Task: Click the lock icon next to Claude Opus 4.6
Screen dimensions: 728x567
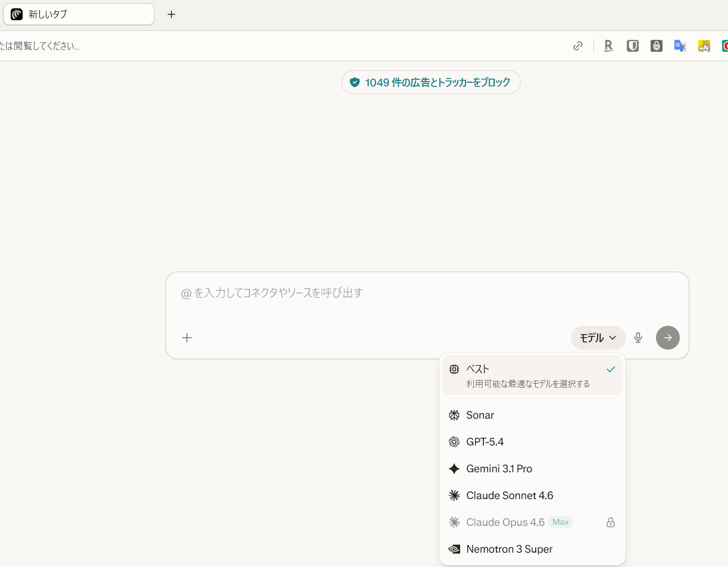Action: pos(610,522)
